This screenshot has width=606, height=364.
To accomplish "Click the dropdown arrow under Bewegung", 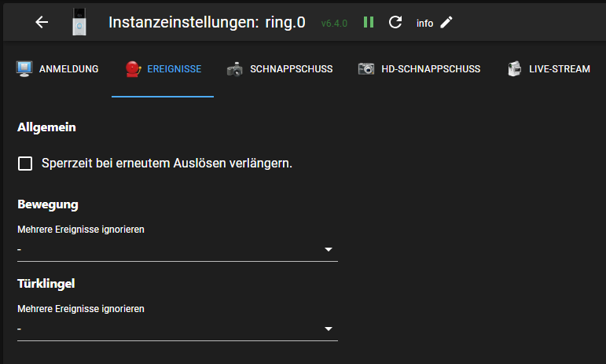I will tap(329, 250).
